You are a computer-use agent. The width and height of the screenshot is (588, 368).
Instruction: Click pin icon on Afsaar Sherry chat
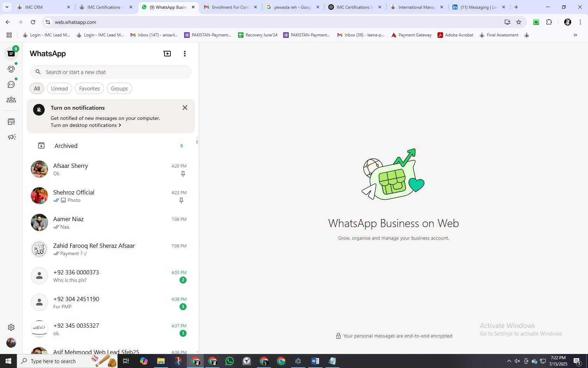pos(183,174)
